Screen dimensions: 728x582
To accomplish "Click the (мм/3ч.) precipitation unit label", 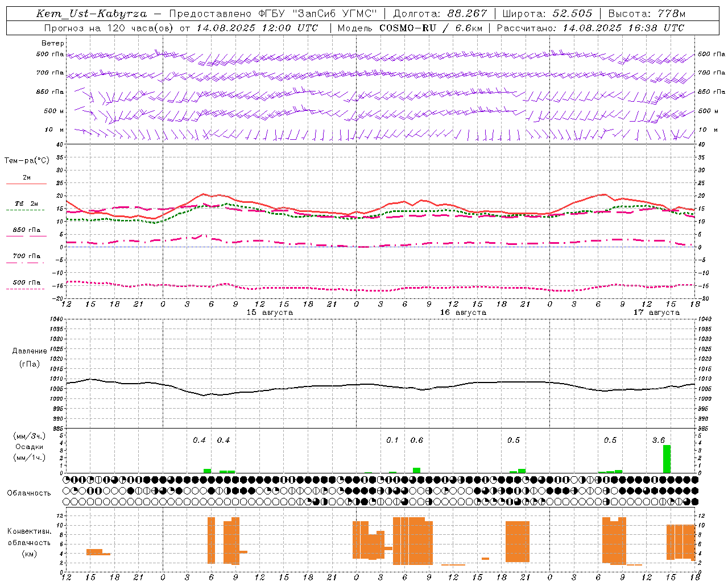I will click(x=30, y=436).
